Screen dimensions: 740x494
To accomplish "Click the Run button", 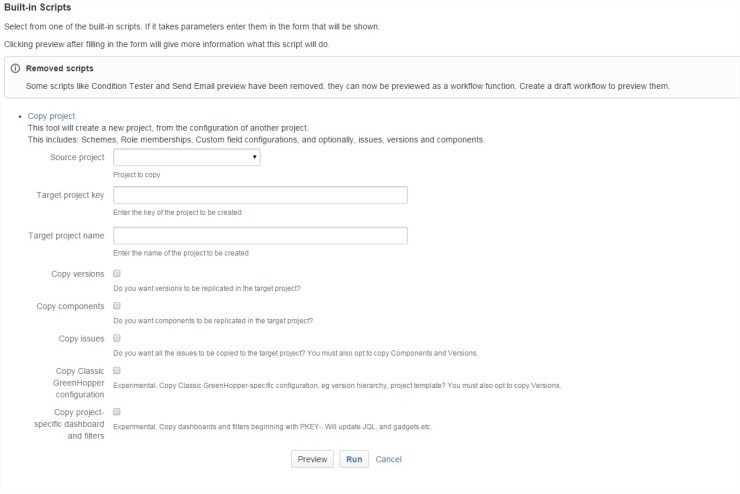I will coord(353,459).
